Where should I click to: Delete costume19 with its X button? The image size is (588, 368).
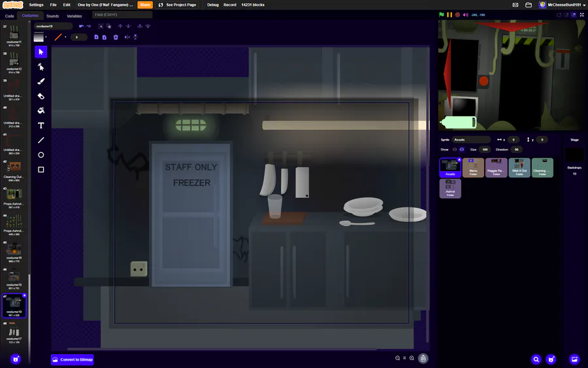click(x=24, y=295)
